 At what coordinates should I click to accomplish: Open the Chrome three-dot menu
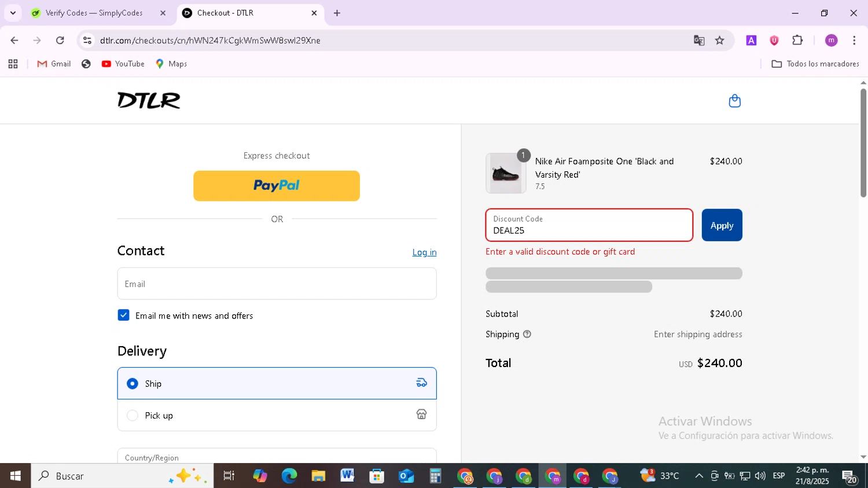pos(854,41)
